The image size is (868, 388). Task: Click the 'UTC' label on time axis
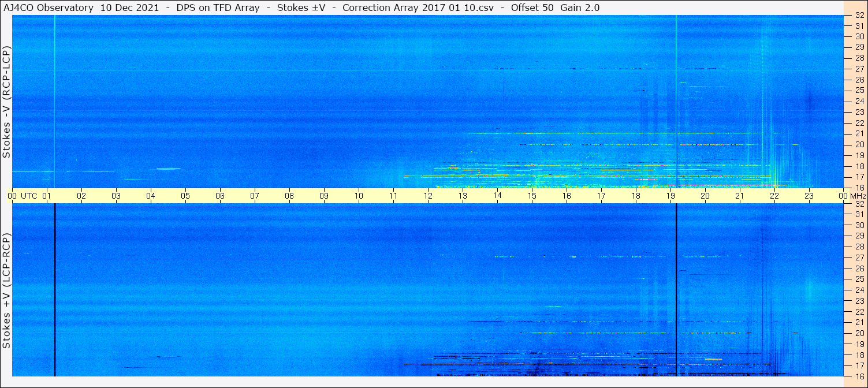click(29, 196)
